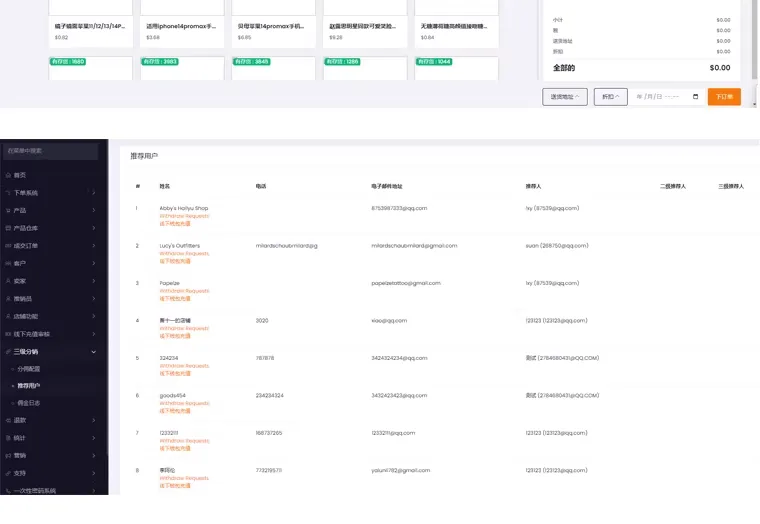Viewport: 760px width, 524px height.
Task: Click the 客户 customers icon in sidebar
Action: (7, 263)
